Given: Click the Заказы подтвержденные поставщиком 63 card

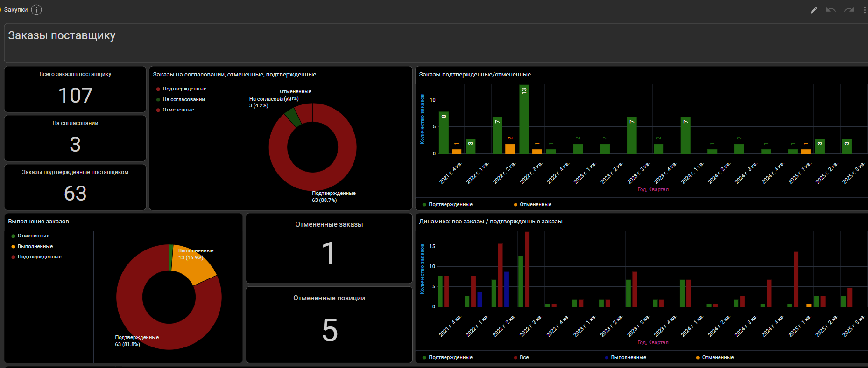Looking at the screenshot, I should 75,187.
